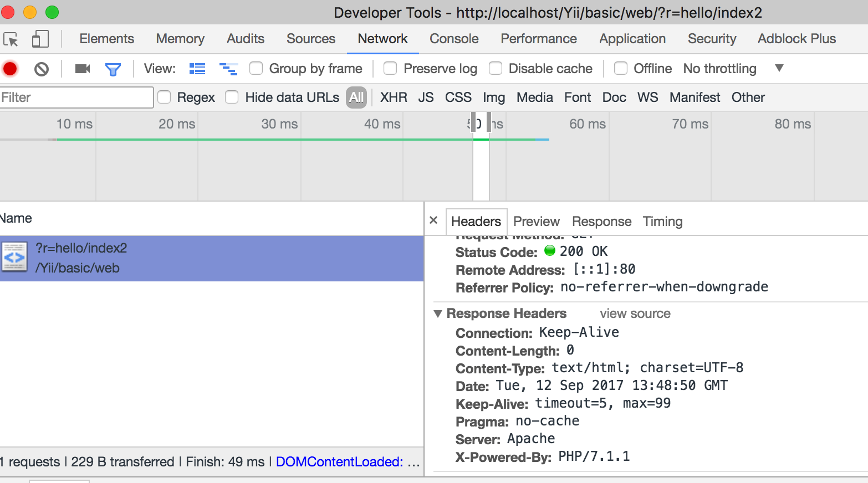
Task: Select the Headers detail tab
Action: (476, 222)
